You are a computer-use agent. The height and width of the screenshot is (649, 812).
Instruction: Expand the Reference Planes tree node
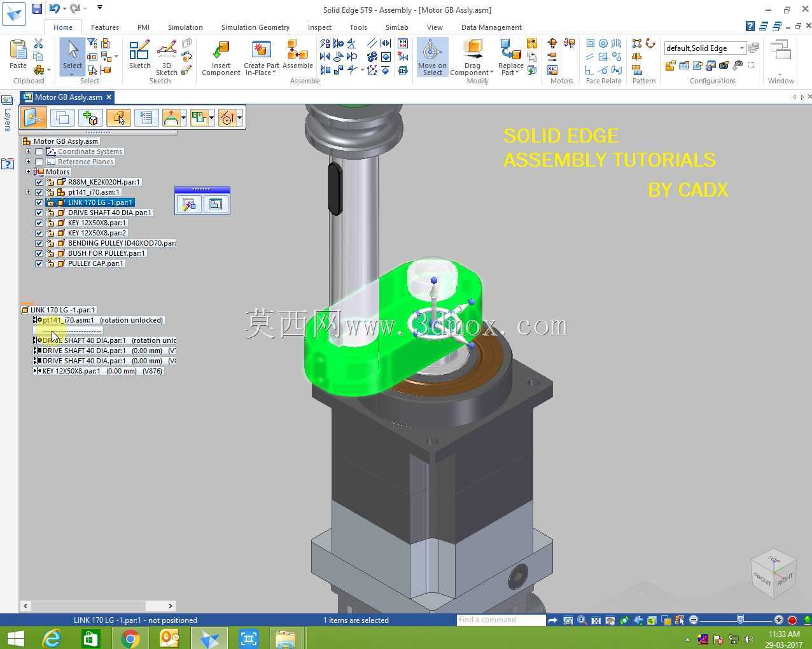(28, 162)
